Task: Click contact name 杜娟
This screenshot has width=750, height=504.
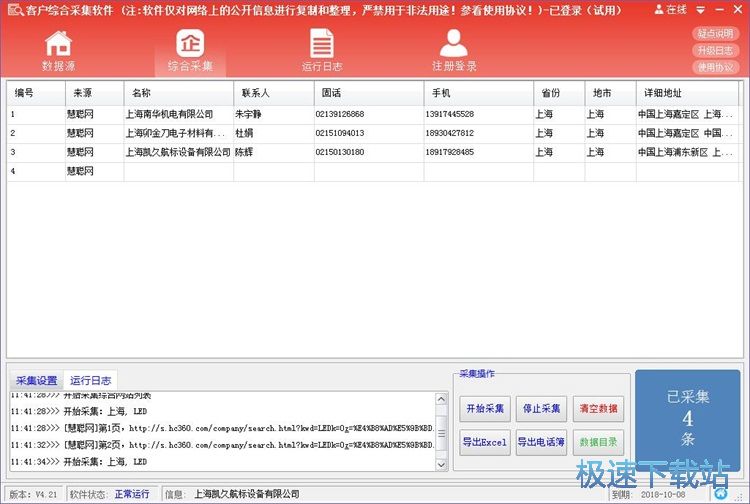Action: (x=244, y=133)
